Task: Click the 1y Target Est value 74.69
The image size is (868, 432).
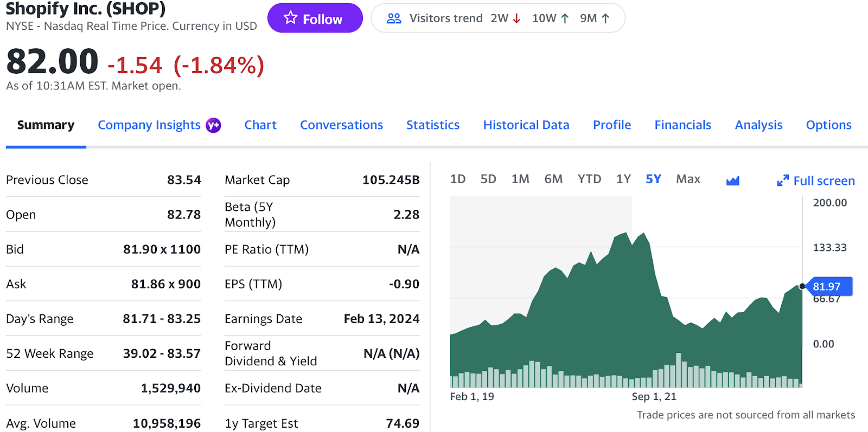Action: 403,423
